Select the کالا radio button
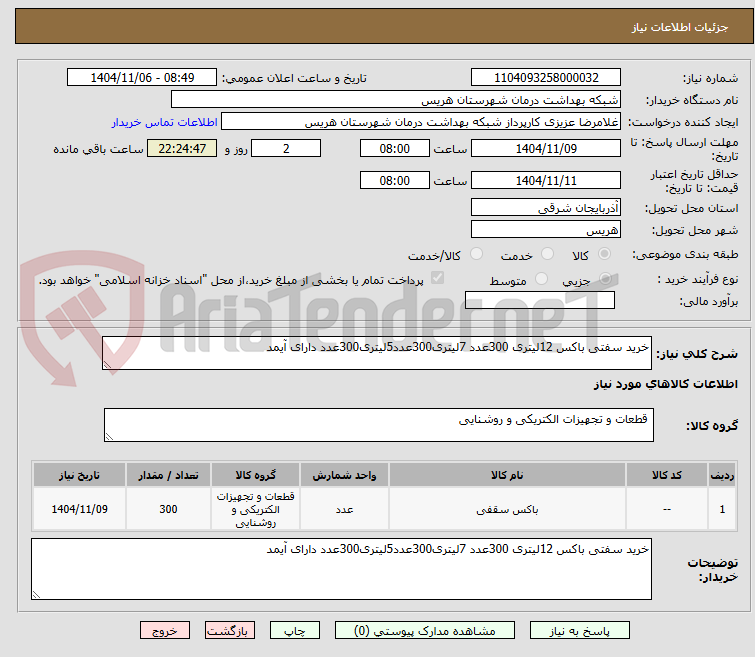Image resolution: width=755 pixels, height=657 pixels. coord(604,254)
